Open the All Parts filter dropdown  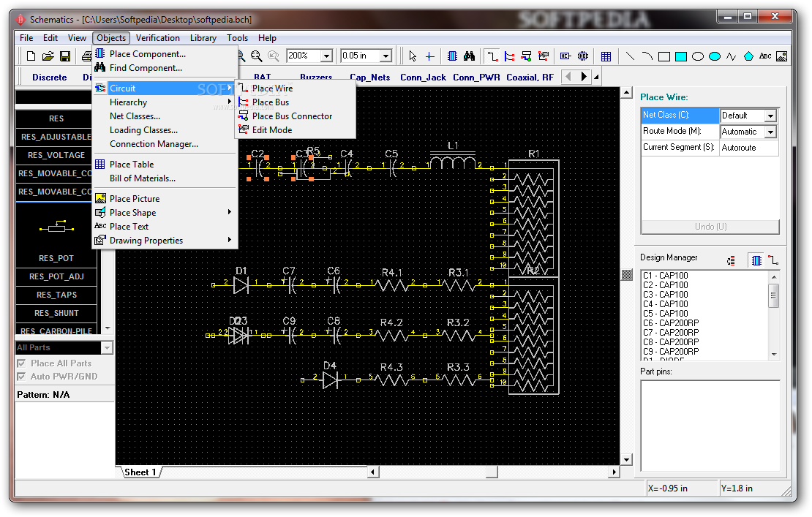click(x=108, y=348)
